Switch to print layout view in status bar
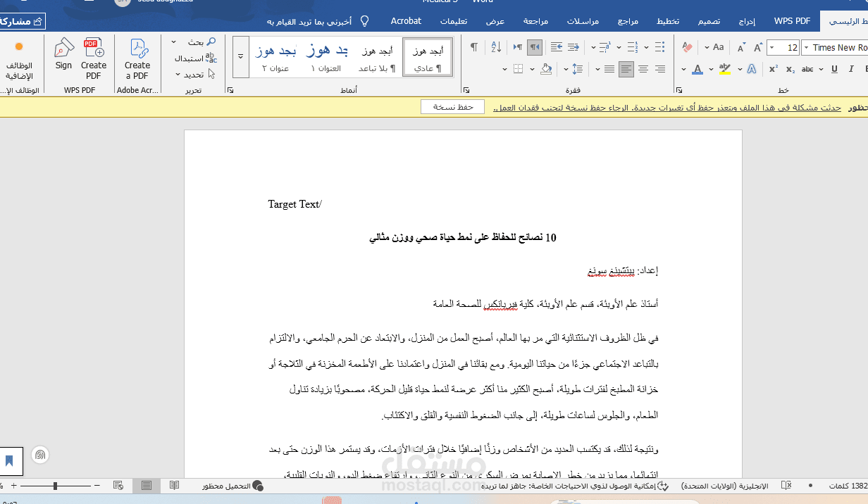The image size is (868, 504). click(x=147, y=486)
